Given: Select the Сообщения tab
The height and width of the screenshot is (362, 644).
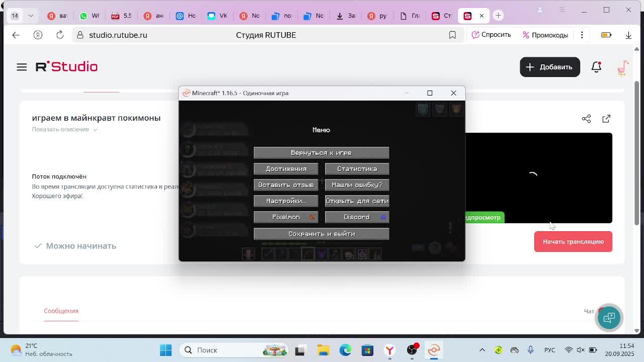Looking at the screenshot, I should pyautogui.click(x=61, y=311).
